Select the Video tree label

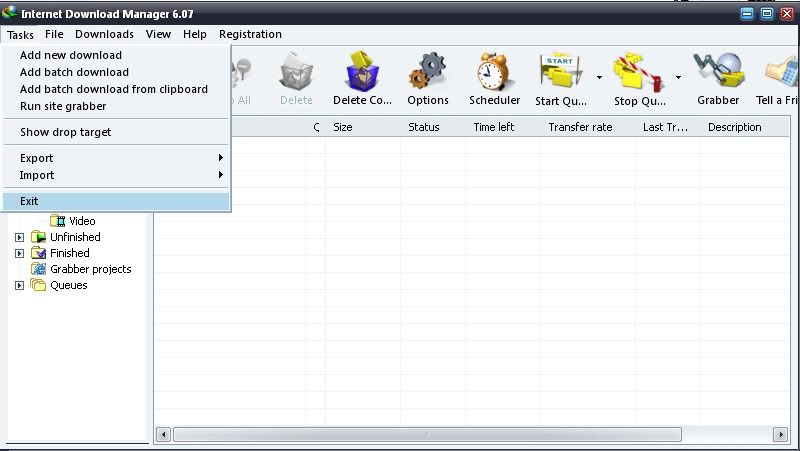(x=82, y=221)
